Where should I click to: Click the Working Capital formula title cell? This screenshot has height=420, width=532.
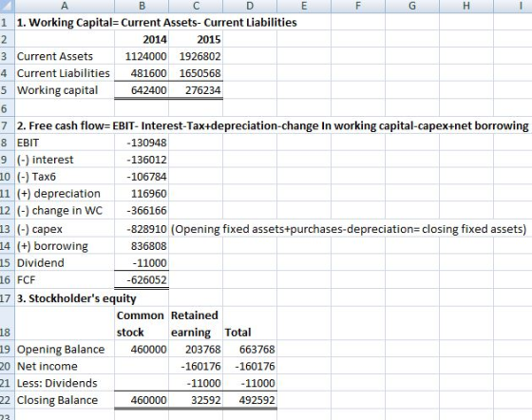point(157,23)
